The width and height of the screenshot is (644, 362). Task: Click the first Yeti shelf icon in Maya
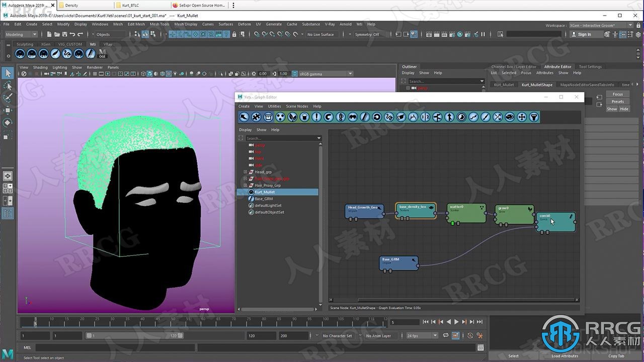(x=21, y=53)
